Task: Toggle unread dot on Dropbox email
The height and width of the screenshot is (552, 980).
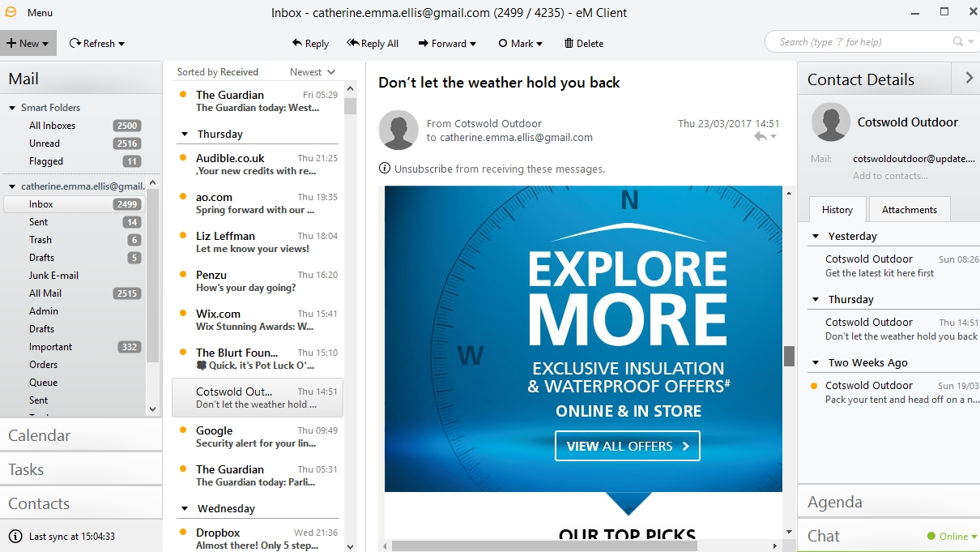Action: click(184, 533)
